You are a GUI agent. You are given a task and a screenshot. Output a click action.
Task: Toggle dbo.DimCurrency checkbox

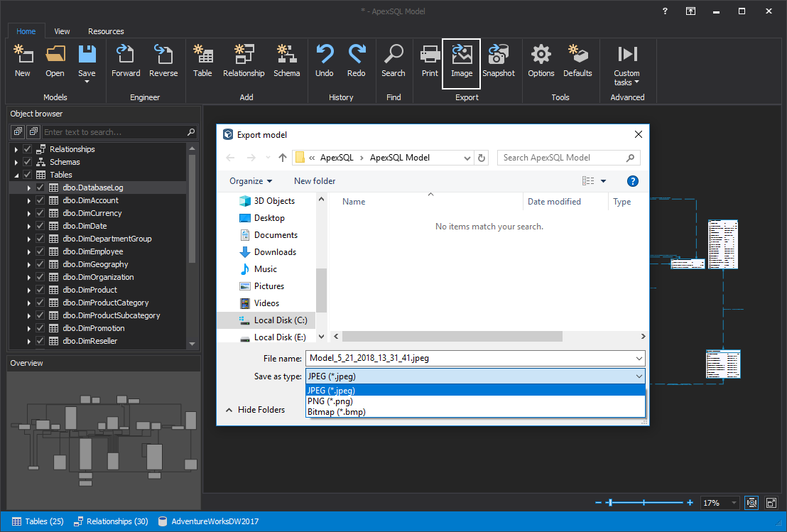(40, 213)
